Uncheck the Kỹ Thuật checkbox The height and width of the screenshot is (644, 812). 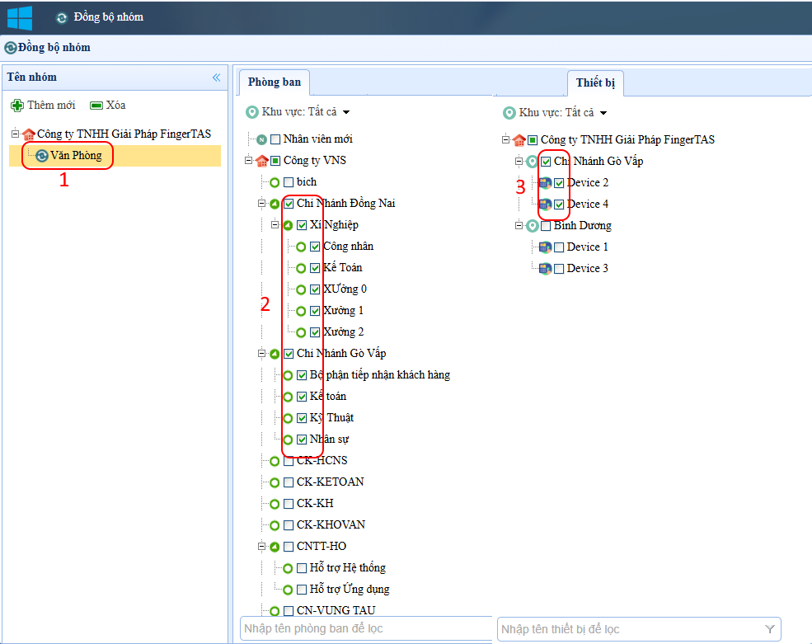[302, 419]
